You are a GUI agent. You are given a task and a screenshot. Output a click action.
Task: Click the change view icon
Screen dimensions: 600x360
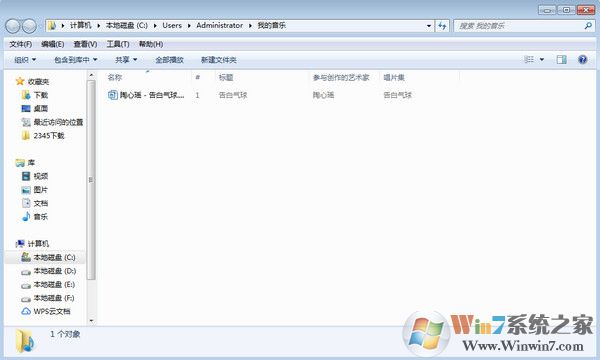point(529,59)
